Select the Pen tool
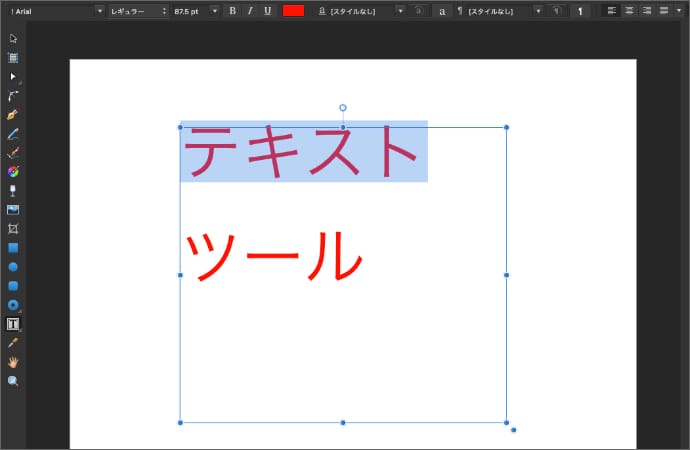Image resolution: width=690 pixels, height=450 pixels. 13,114
